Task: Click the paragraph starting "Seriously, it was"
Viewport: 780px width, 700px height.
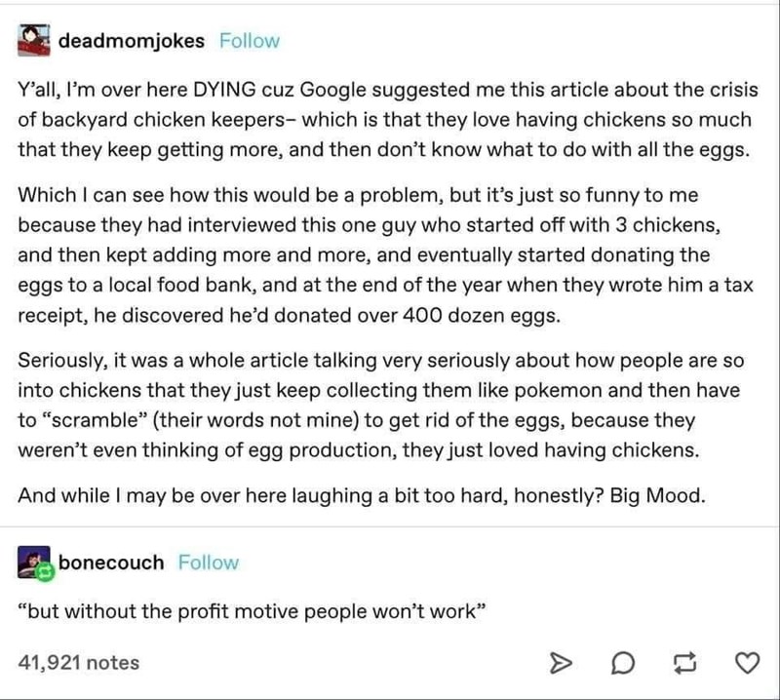Action: pos(380,405)
